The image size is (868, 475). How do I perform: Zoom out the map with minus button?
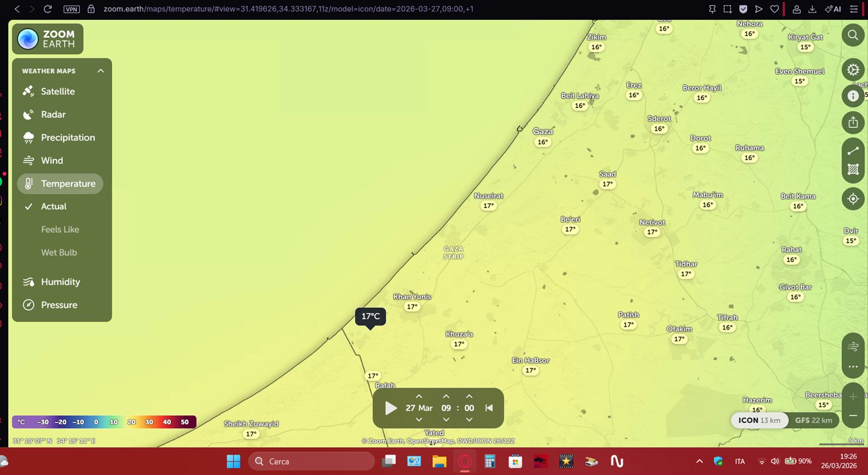tap(853, 415)
